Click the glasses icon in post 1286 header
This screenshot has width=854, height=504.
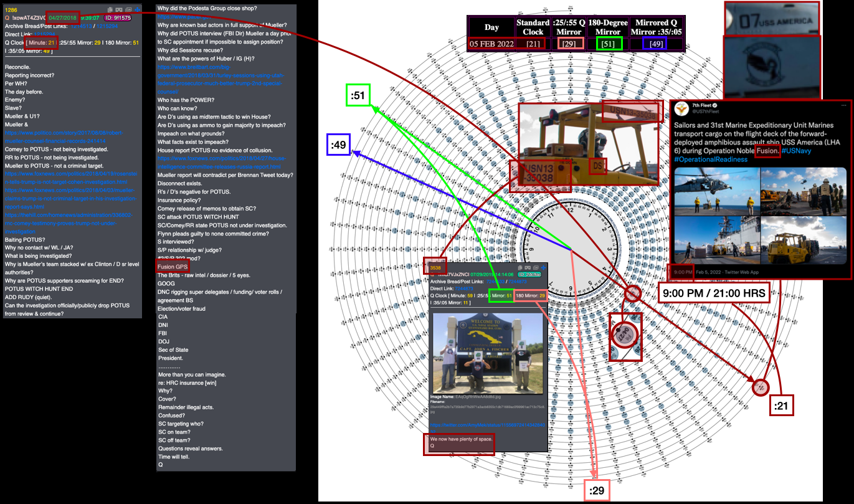pyautogui.click(x=119, y=9)
